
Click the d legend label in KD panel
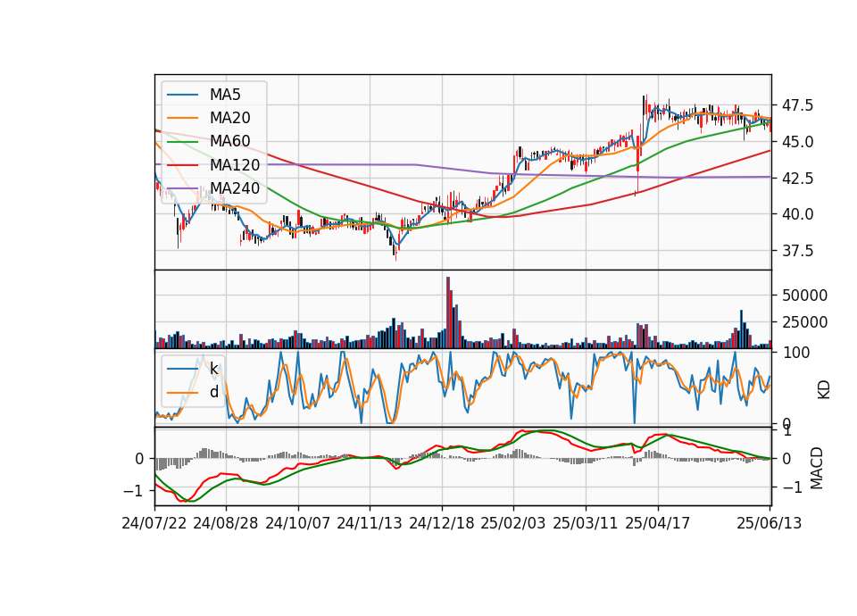pyautogui.click(x=214, y=393)
